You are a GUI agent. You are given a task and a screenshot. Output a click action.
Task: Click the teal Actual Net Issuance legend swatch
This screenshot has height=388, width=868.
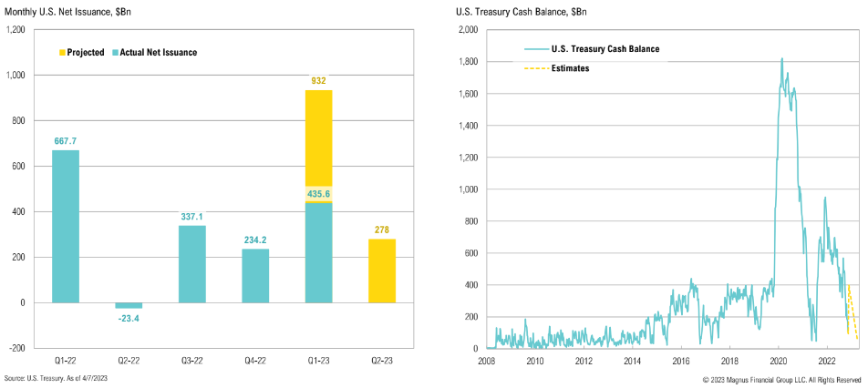[116, 53]
